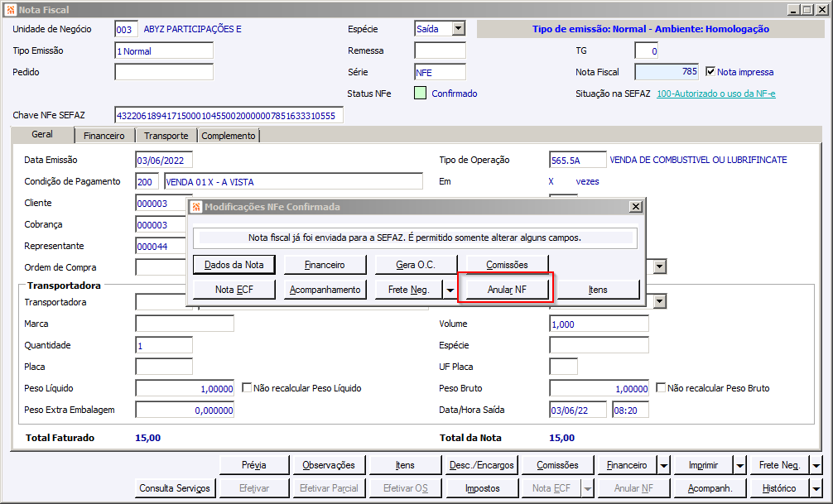833x504 pixels.
Task: Click the Representante code field 000044
Action: 161,246
